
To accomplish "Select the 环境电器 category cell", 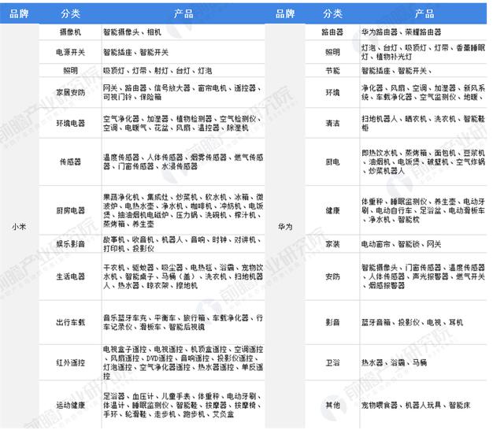I will [69, 123].
